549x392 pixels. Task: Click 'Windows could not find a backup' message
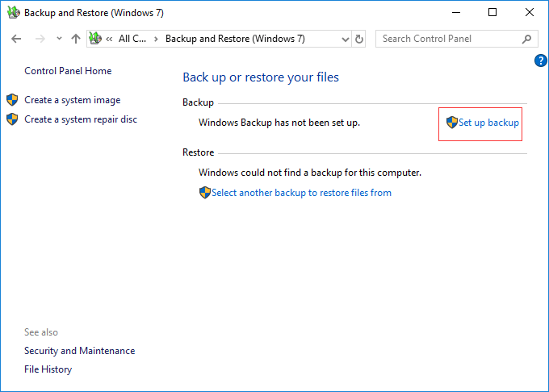(310, 173)
